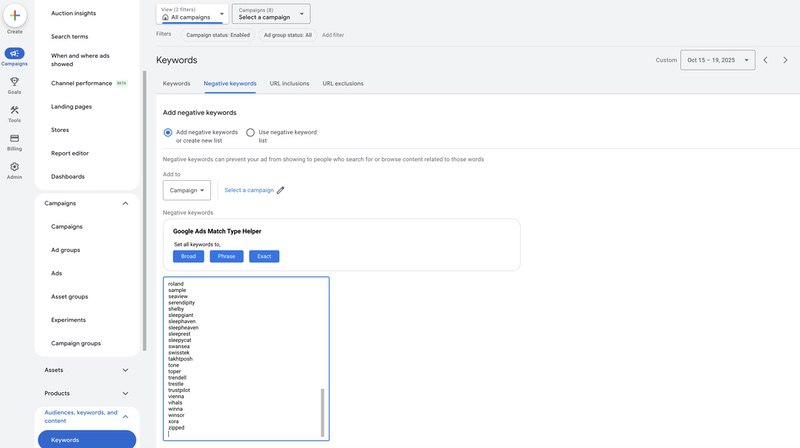Open Channel performance in sidebar
The width and height of the screenshot is (800, 448).
(x=82, y=83)
